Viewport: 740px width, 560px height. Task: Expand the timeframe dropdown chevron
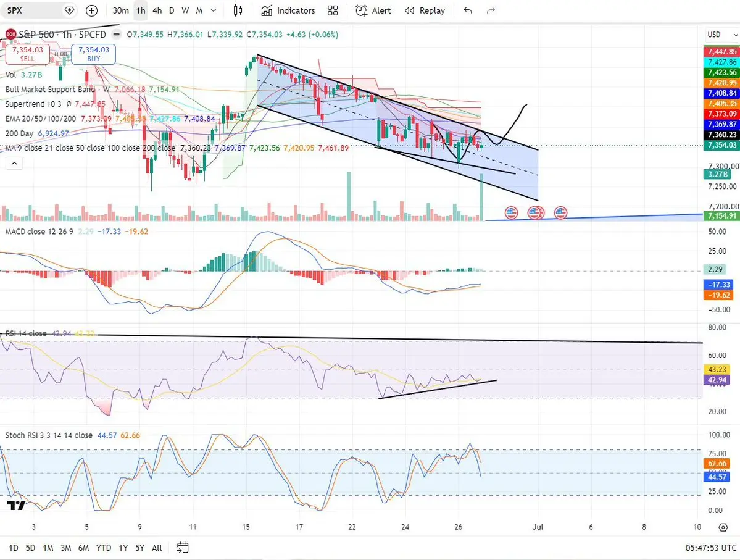(214, 10)
